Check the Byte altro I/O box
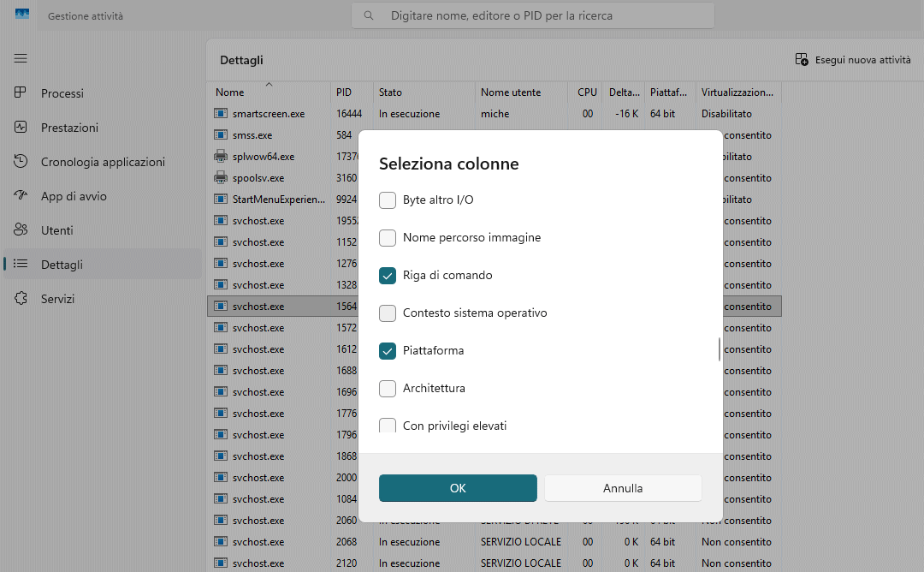This screenshot has height=572, width=924. point(388,200)
